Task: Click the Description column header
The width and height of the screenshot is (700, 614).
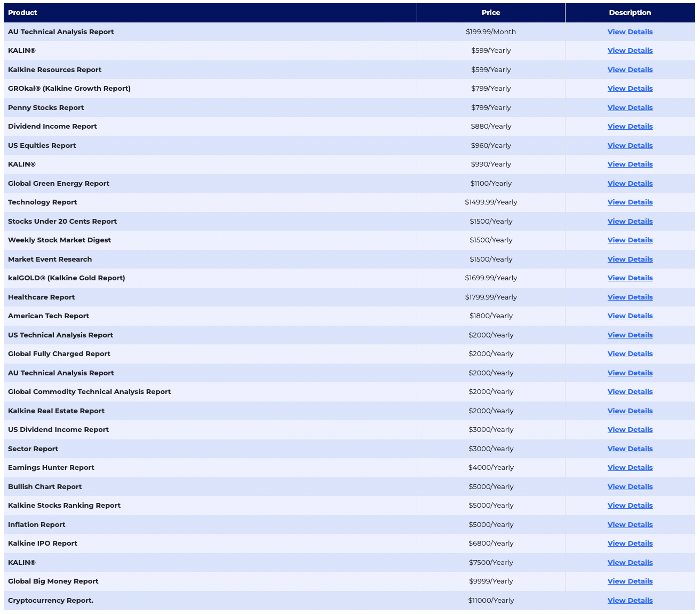Action: 630,13
